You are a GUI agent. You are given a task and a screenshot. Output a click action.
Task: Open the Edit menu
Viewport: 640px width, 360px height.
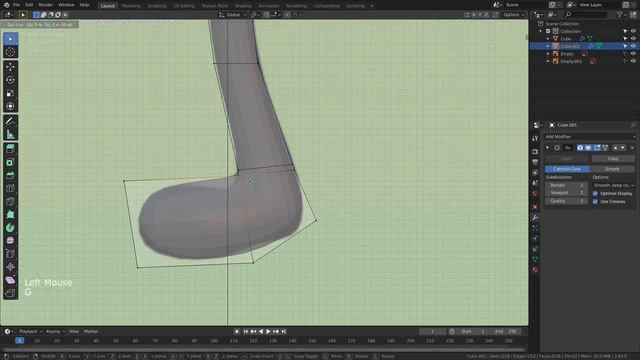pyautogui.click(x=29, y=5)
